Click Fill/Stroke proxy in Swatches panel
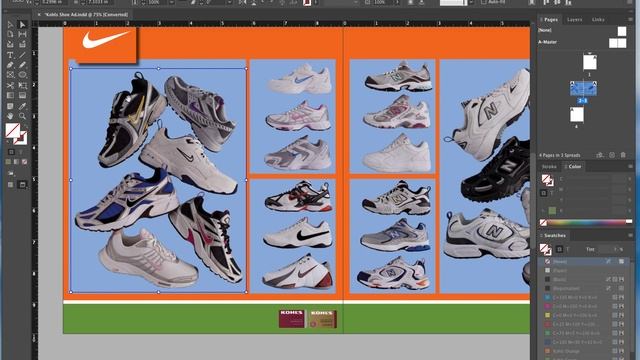 (545, 249)
